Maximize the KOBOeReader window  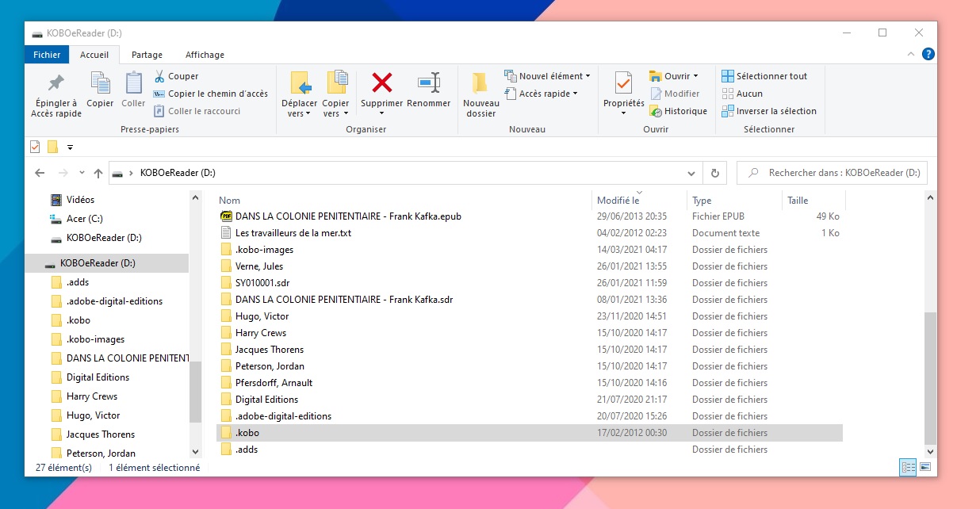point(882,33)
